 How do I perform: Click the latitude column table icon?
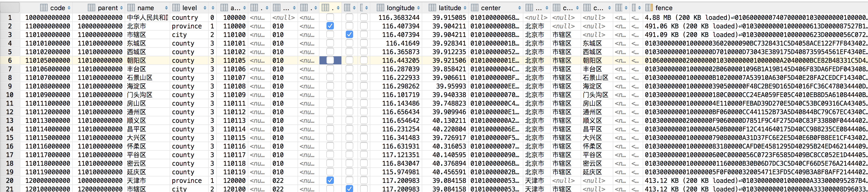(x=432, y=8)
